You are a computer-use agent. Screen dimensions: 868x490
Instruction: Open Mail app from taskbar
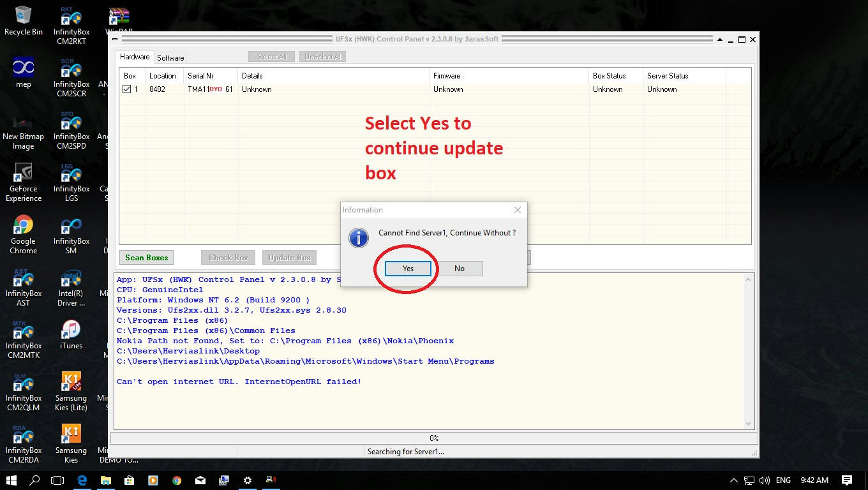click(x=200, y=480)
